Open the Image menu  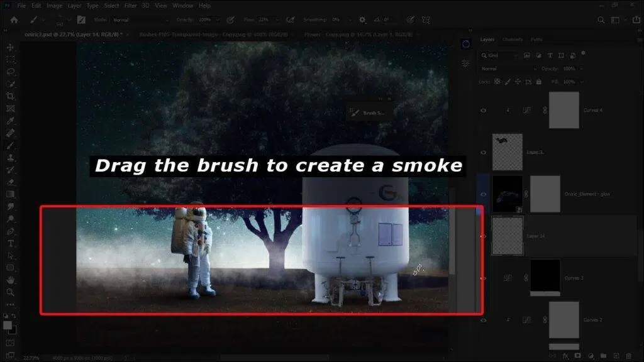point(54,6)
